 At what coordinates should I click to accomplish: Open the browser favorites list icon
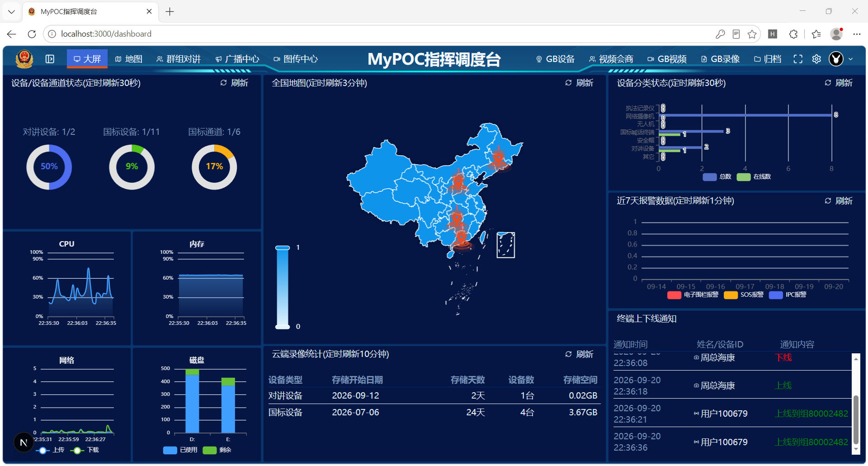click(x=816, y=34)
